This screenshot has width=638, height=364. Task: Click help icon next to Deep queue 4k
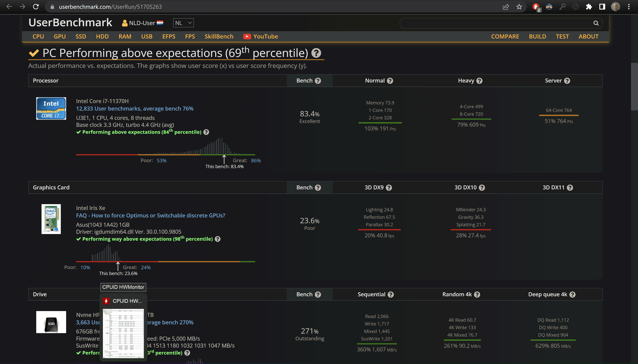[x=572, y=295]
